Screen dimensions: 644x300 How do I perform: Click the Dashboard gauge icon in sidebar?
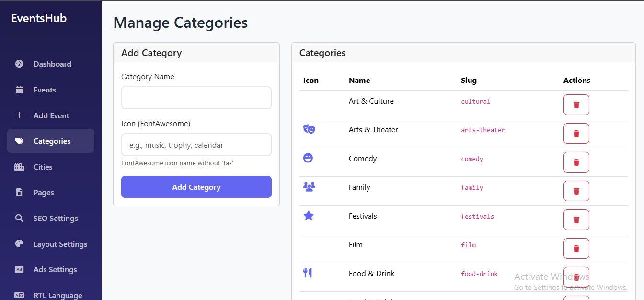[19, 64]
